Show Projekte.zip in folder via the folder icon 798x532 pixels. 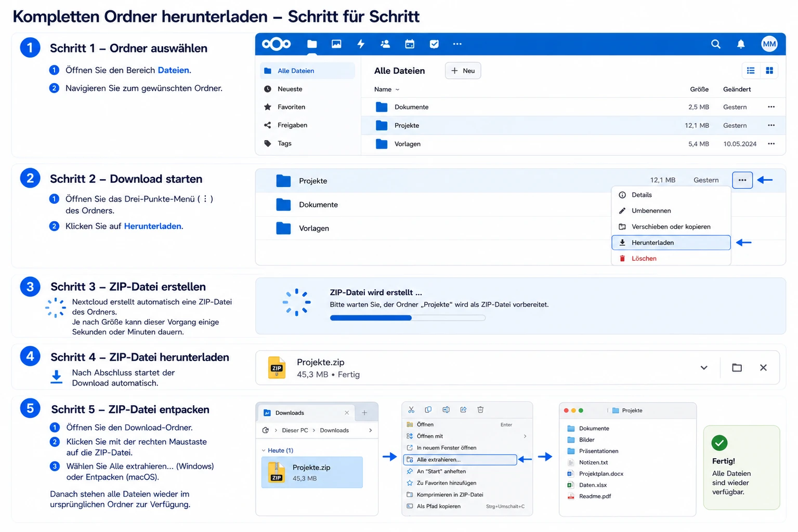[x=737, y=368]
